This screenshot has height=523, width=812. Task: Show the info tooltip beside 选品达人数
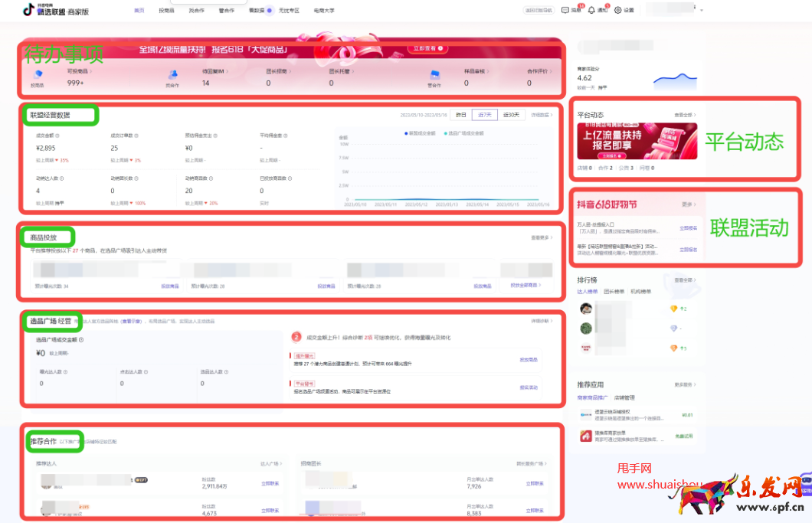tap(226, 372)
